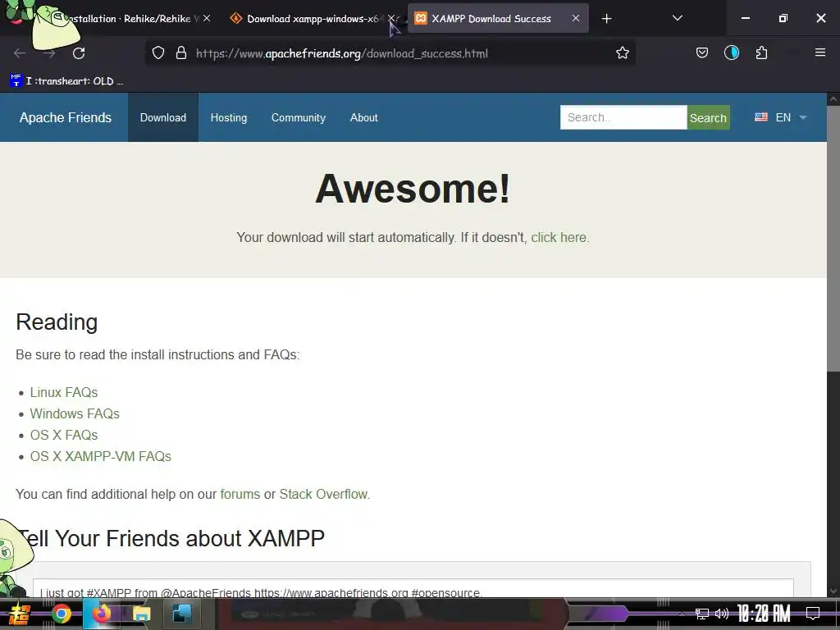The image size is (840, 630).
Task: Open the Pocket save icon
Action: [702, 53]
